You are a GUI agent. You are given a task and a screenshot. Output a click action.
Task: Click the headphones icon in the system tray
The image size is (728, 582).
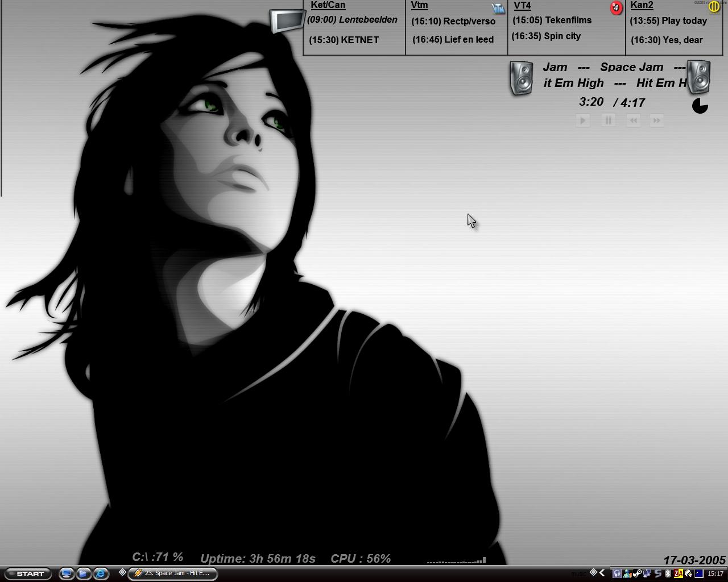point(617,573)
